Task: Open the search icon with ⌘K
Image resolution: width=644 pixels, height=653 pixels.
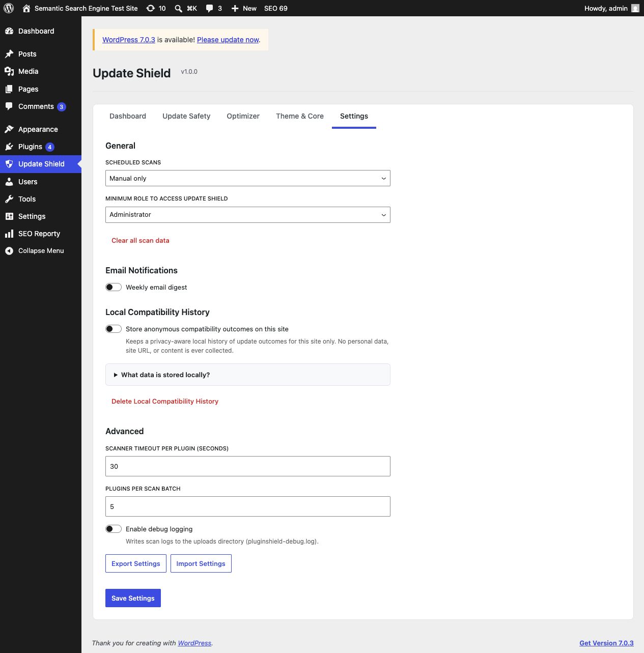Action: point(178,8)
